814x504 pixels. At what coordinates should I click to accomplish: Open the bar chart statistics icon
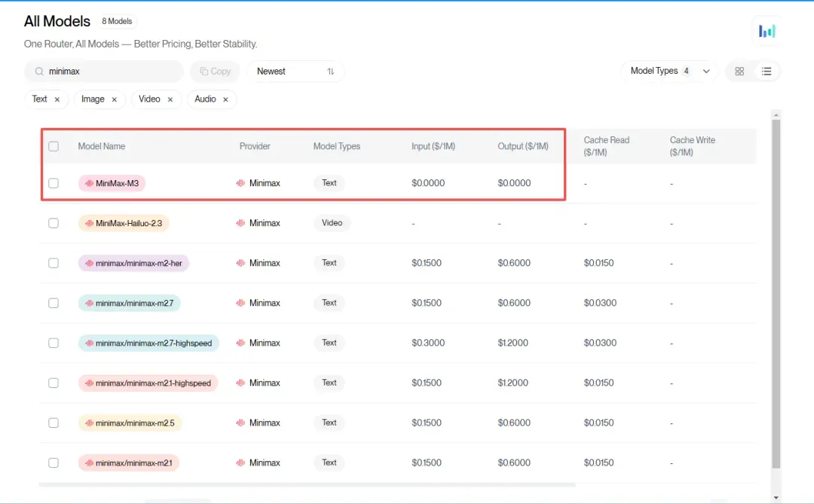(767, 31)
